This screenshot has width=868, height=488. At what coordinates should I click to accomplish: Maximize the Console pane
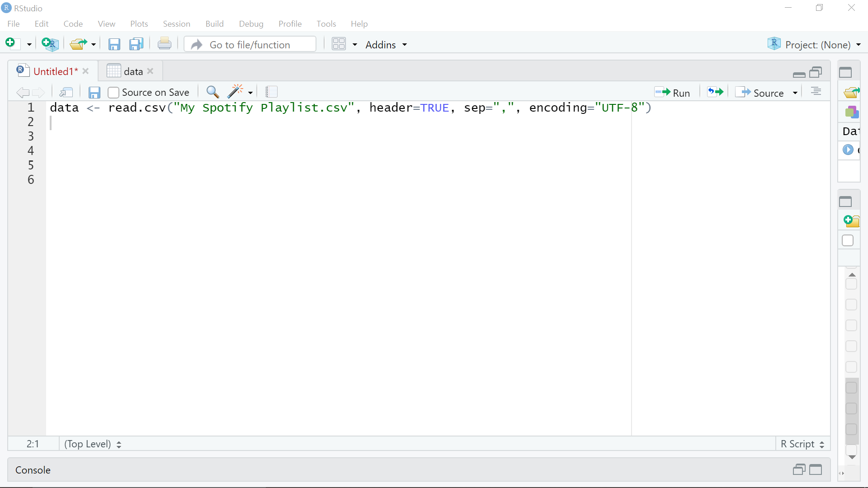(816, 470)
